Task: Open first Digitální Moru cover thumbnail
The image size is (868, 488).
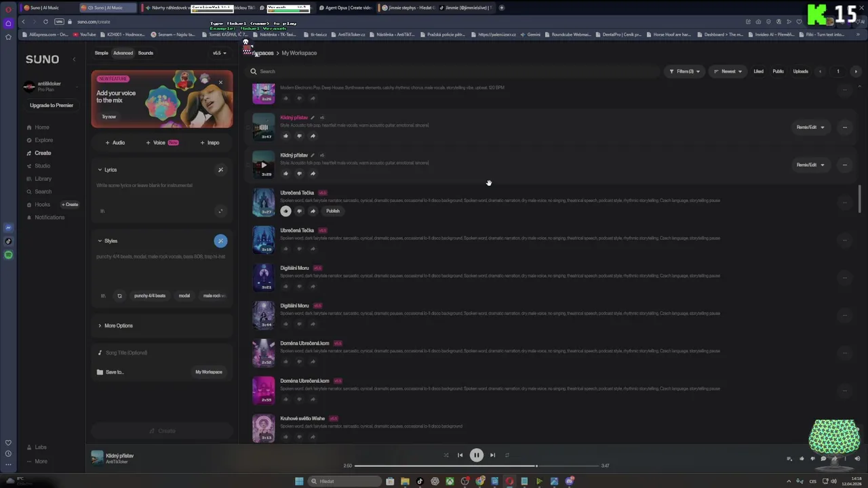Action: [264, 277]
